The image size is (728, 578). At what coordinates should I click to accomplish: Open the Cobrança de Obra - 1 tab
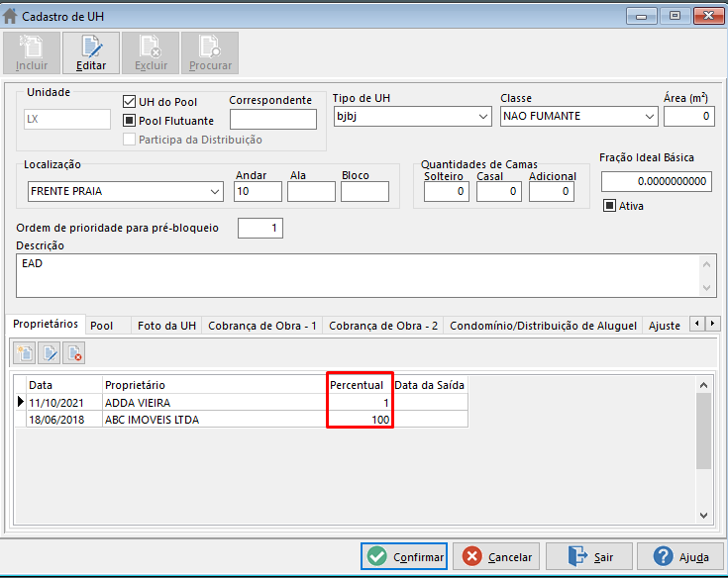pyautogui.click(x=262, y=326)
